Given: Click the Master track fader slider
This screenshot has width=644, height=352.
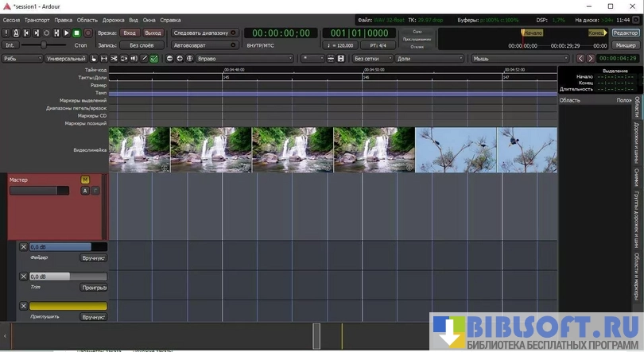Looking at the screenshot, I should point(39,191).
